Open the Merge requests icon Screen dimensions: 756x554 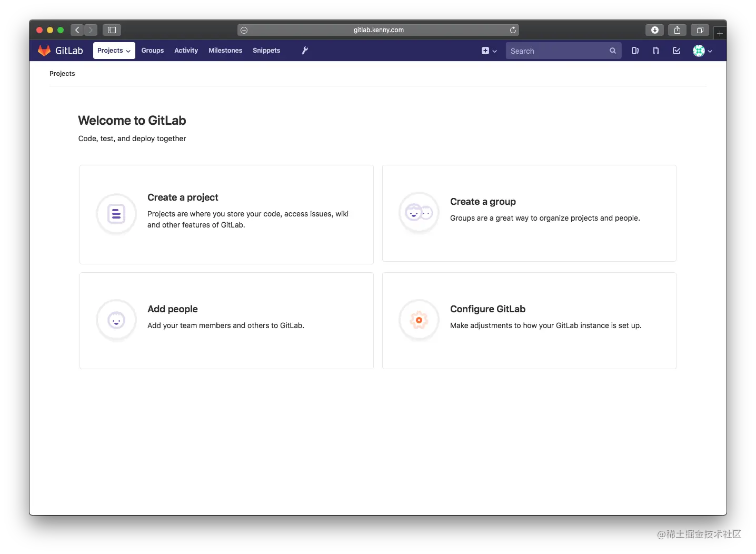[x=655, y=51]
